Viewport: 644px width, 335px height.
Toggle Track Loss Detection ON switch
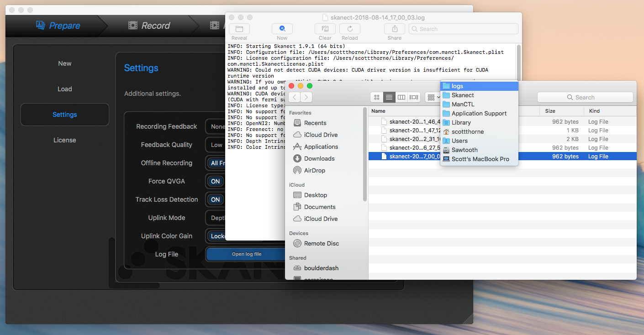click(216, 199)
